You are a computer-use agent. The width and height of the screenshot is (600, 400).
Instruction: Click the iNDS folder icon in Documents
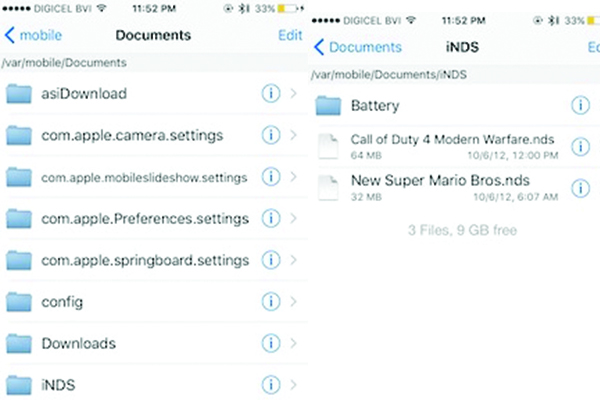pos(20,384)
